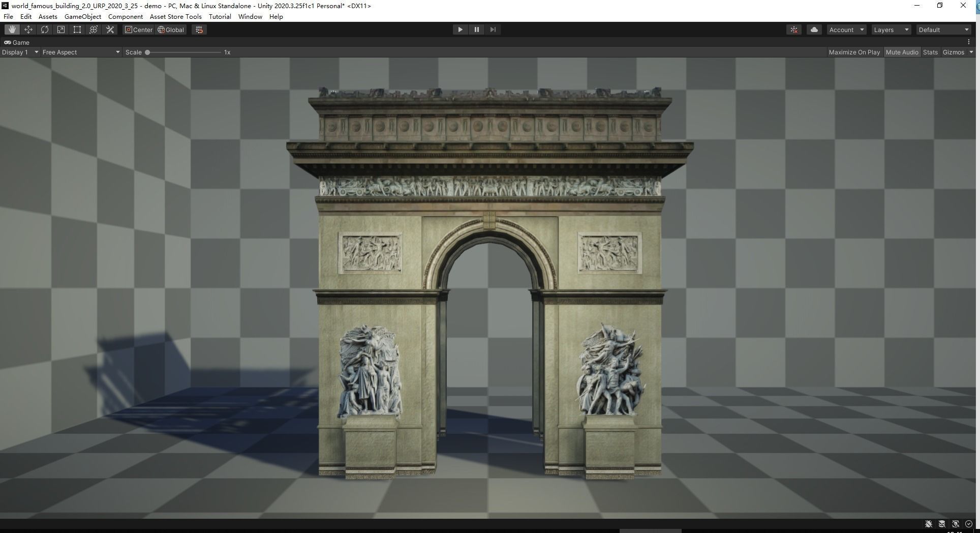Select the combined Transform tool
The width and height of the screenshot is (980, 533).
tap(94, 29)
